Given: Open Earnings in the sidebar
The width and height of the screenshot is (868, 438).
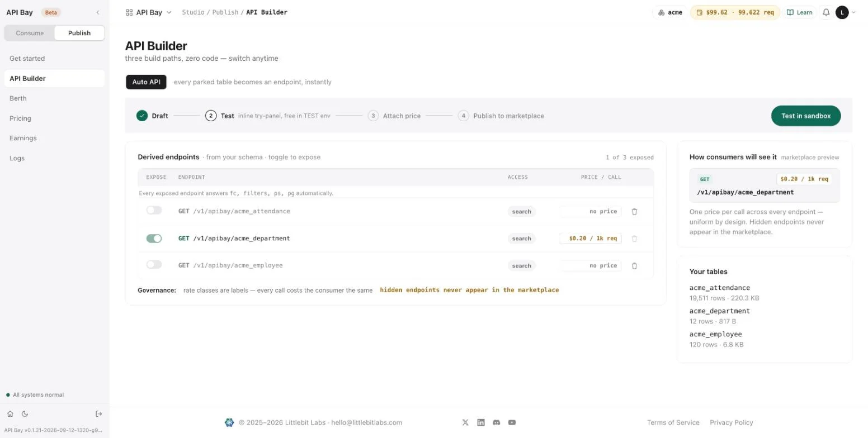Looking at the screenshot, I should [54, 138].
